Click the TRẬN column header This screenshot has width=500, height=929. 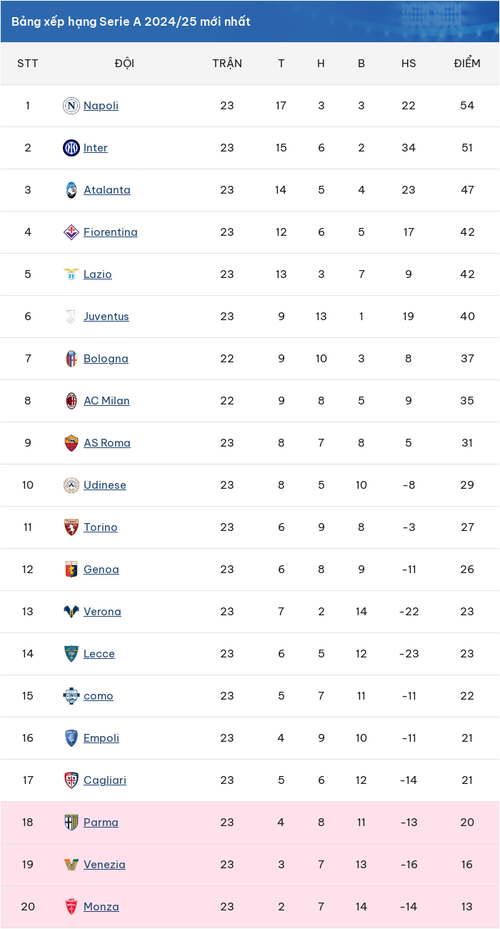tap(227, 63)
